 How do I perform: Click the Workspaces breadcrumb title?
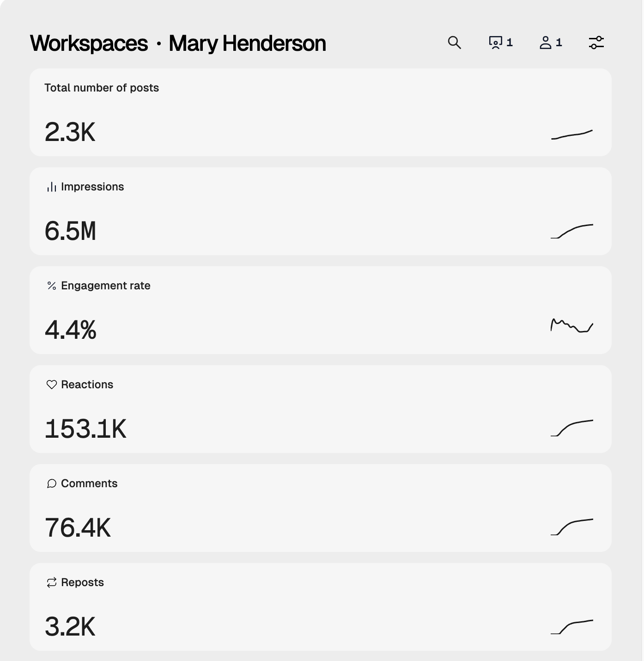tap(89, 43)
